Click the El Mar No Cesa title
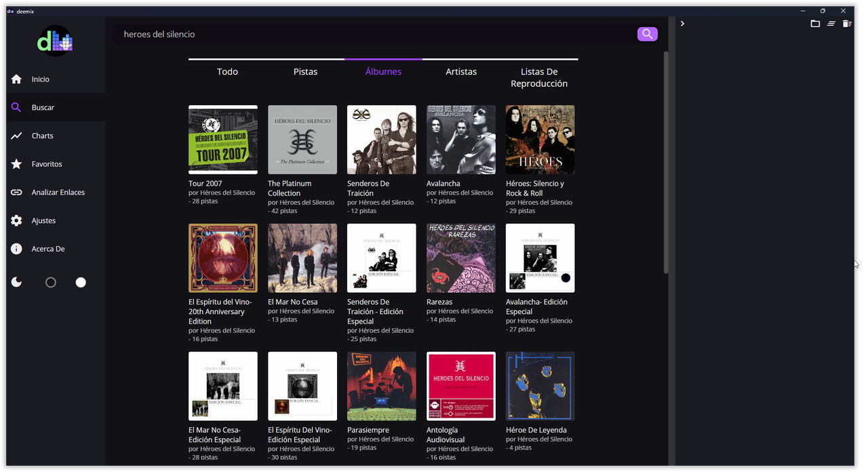This screenshot has height=472, width=868. [293, 302]
